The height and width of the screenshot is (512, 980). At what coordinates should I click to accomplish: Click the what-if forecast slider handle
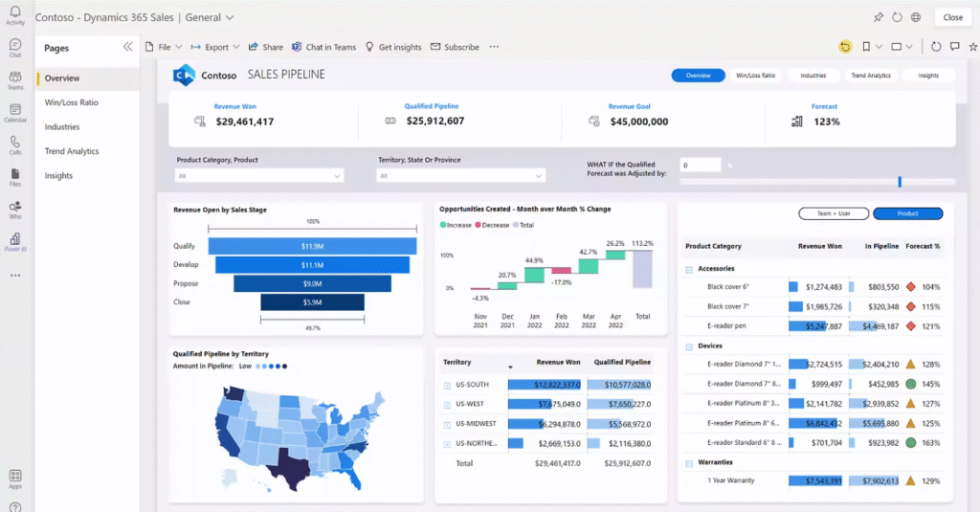tap(900, 181)
